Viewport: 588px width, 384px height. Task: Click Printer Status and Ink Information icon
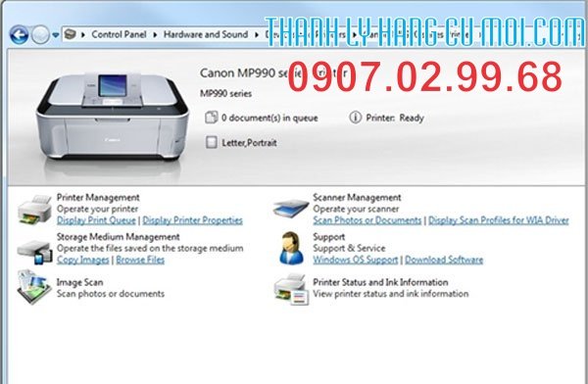291,289
